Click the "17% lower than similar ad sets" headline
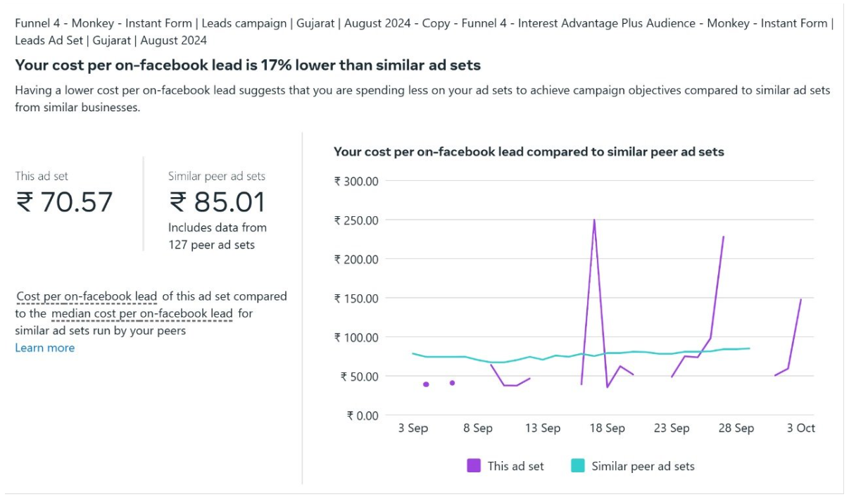Viewport: 849px width, 504px height. (x=248, y=65)
